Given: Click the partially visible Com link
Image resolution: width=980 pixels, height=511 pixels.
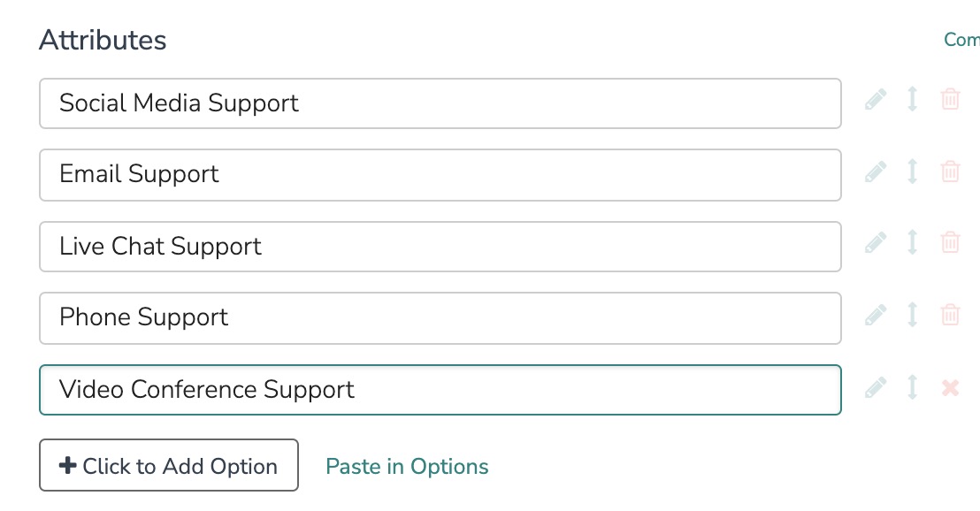Looking at the screenshot, I should click(x=961, y=40).
